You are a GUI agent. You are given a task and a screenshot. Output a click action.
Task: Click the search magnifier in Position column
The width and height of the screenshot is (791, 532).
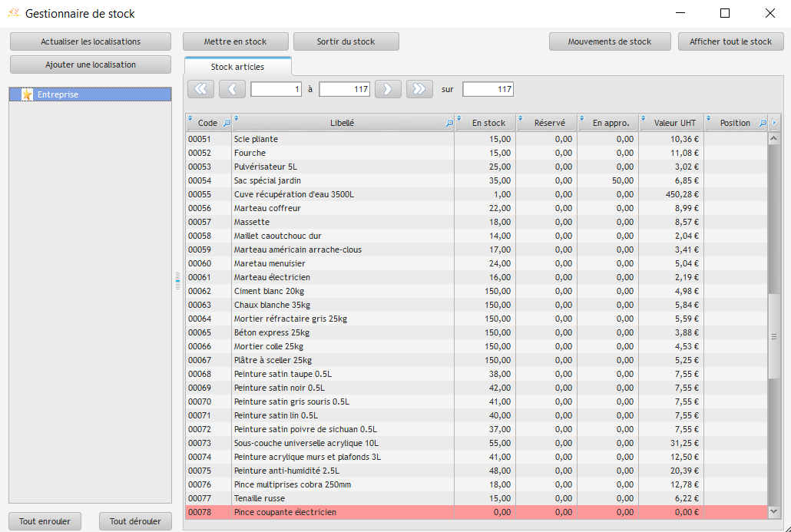[x=763, y=123]
